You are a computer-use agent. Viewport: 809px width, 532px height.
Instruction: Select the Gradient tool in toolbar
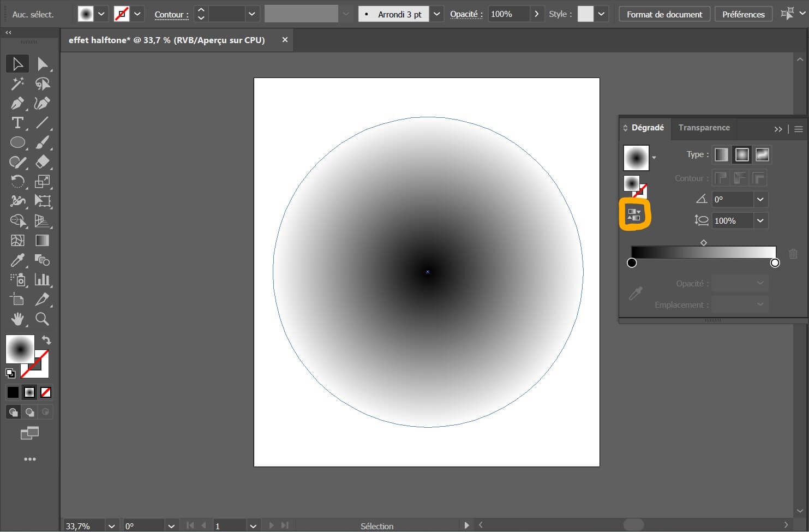(x=43, y=241)
